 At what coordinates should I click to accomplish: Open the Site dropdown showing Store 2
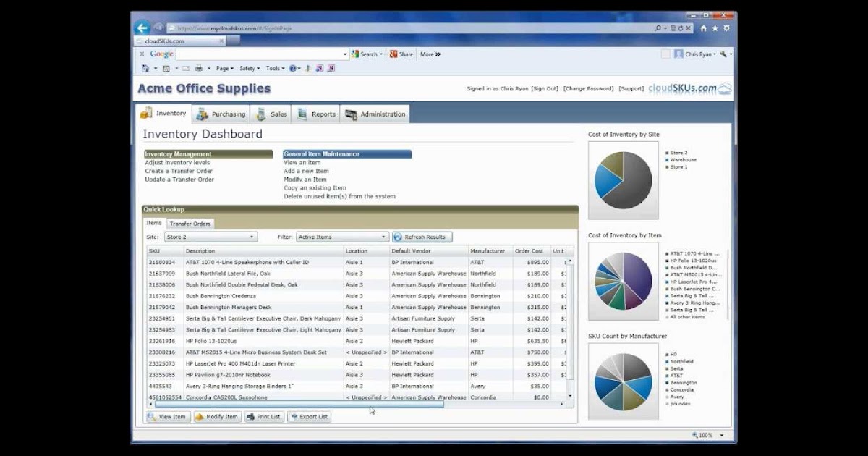tap(210, 237)
